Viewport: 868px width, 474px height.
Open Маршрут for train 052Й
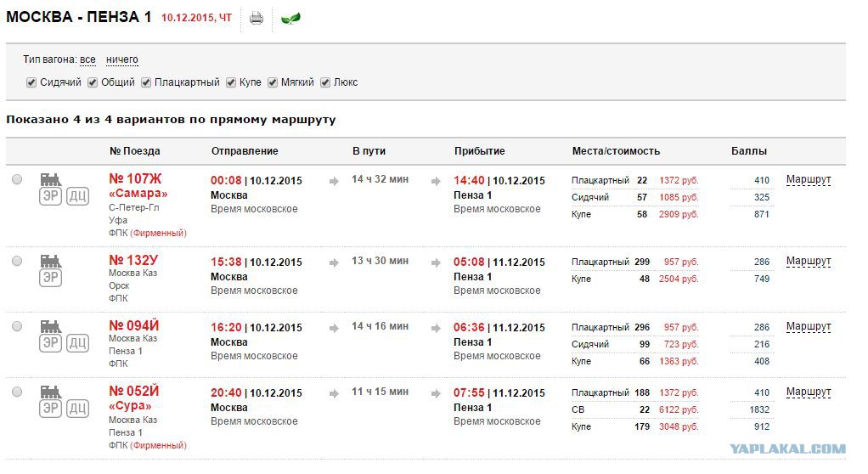pyautogui.click(x=809, y=392)
